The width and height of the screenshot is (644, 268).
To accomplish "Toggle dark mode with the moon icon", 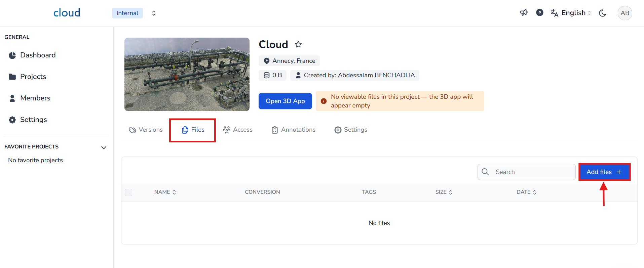I will click(602, 13).
